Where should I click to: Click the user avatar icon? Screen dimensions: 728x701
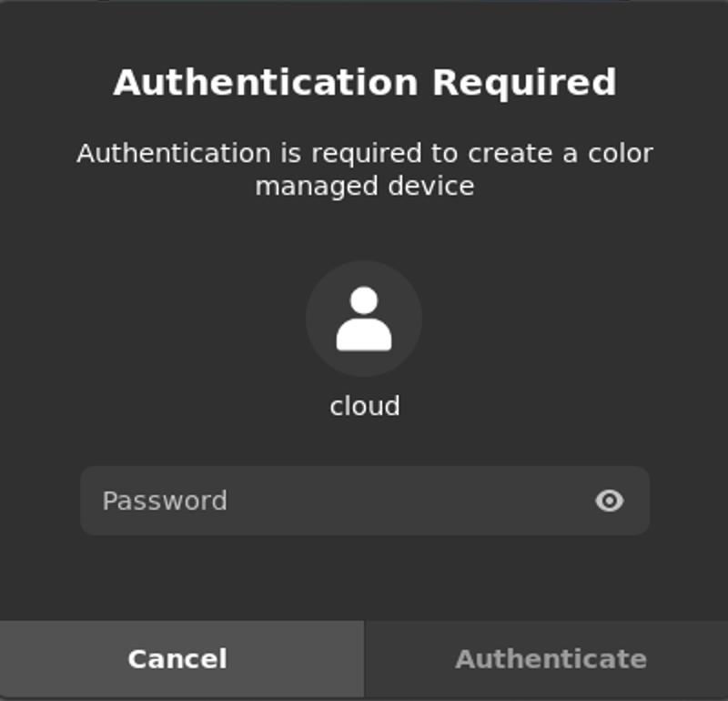click(x=364, y=319)
